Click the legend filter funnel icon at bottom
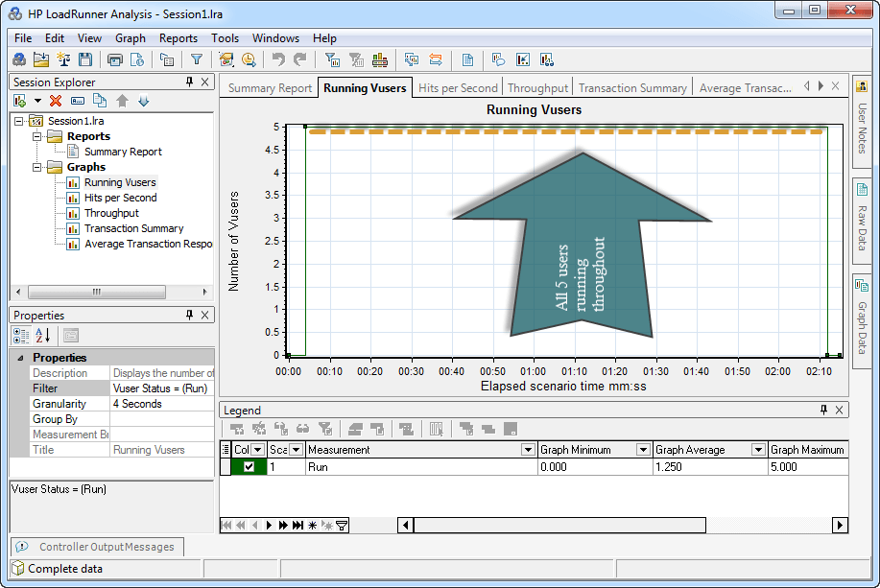Image resolution: width=880 pixels, height=588 pixels. (342, 525)
